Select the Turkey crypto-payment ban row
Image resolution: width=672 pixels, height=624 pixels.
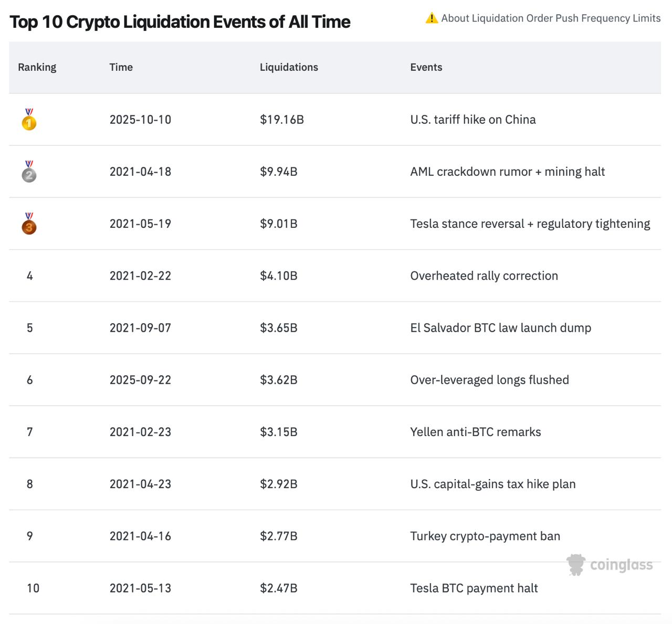pyautogui.click(x=485, y=536)
